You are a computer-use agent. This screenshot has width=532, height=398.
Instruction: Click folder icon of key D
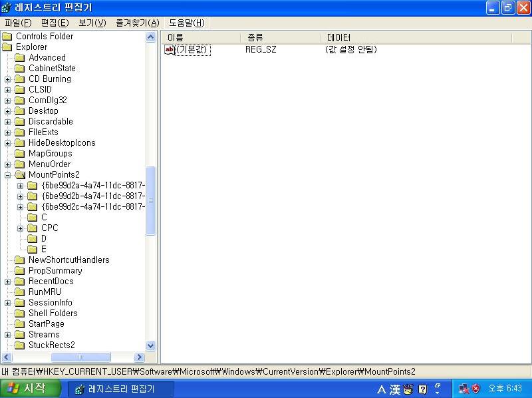point(33,239)
